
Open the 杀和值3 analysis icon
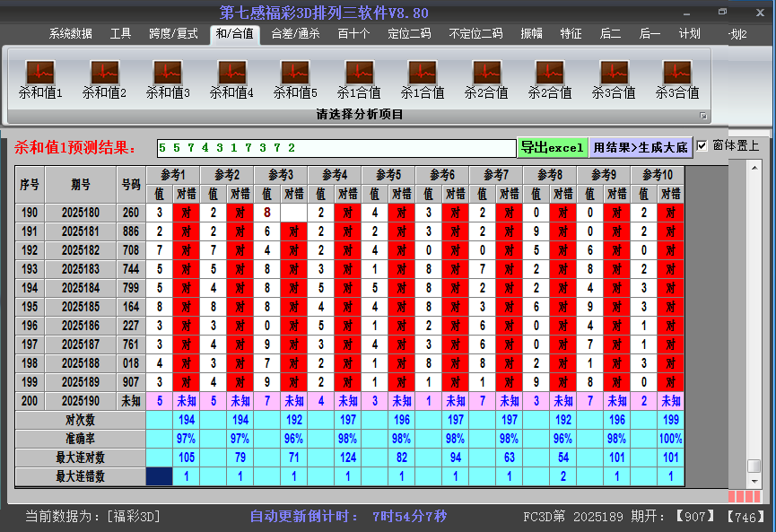click(x=168, y=79)
